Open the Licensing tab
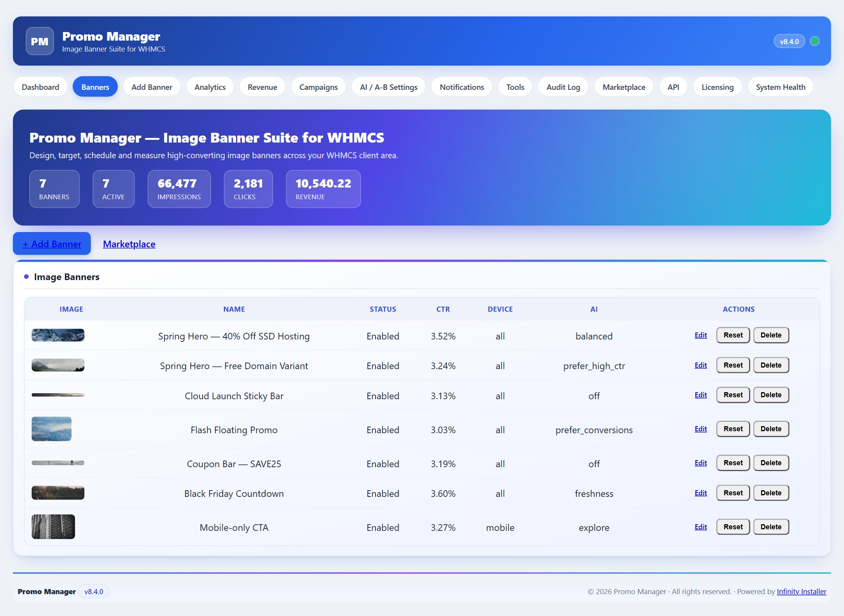The height and width of the screenshot is (616, 844). (x=717, y=87)
